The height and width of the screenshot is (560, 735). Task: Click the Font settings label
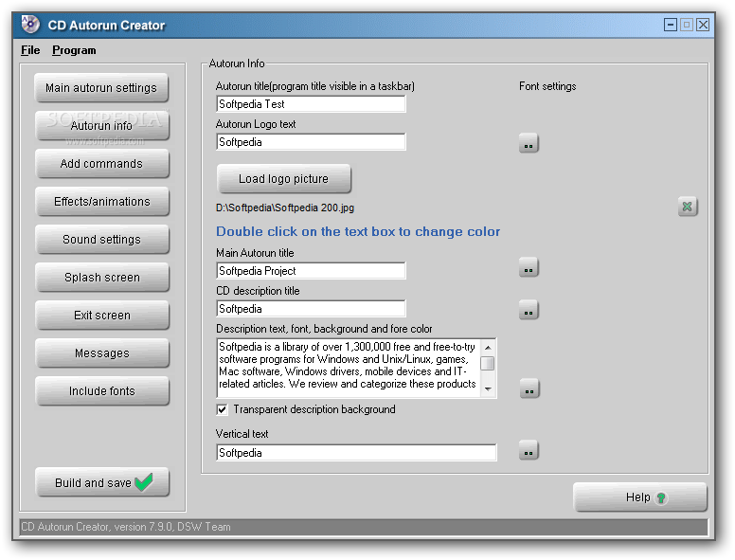(547, 86)
